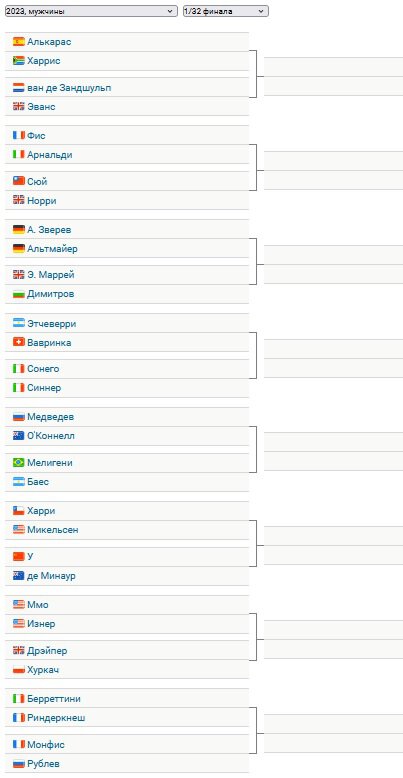Expand the 1/32 финала round selector

[x=226, y=11]
